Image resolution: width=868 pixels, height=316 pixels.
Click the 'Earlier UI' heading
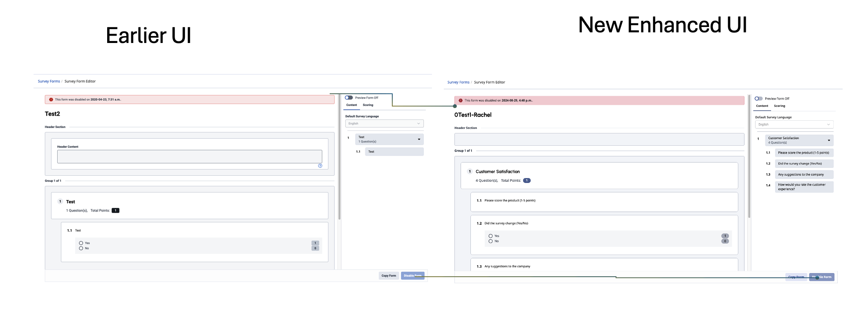coord(148,35)
